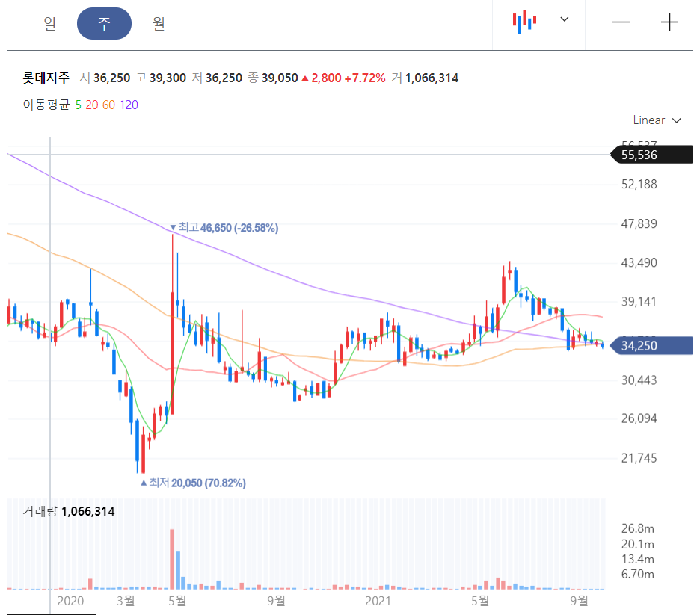Click the 21,745 price axis label
Viewport: 700px width, 615px height.
(x=639, y=458)
